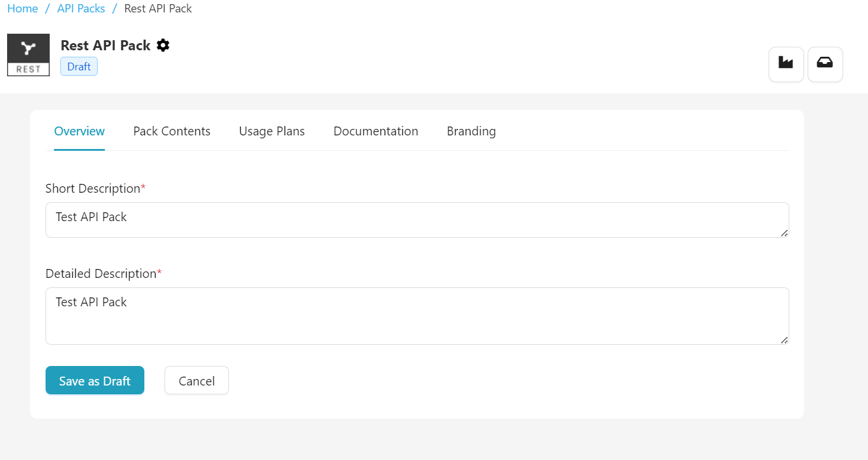Select the Documentation tab
This screenshot has height=460, width=868.
(376, 131)
